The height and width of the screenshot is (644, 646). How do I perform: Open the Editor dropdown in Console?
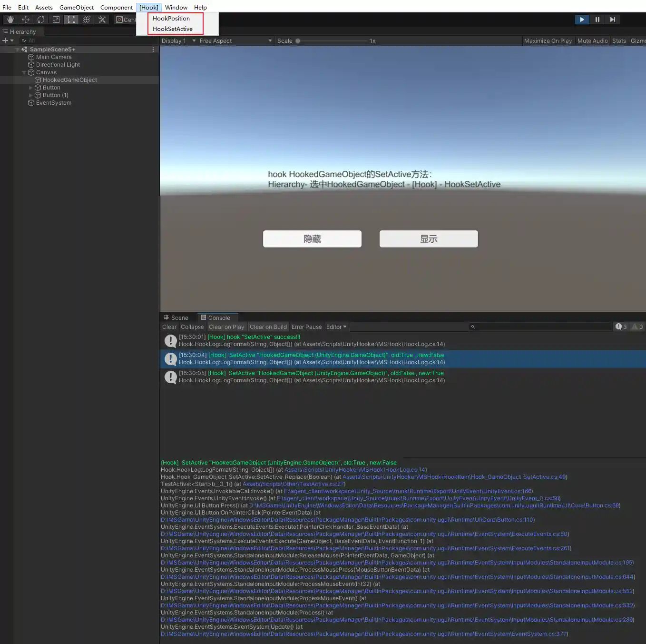coord(336,327)
